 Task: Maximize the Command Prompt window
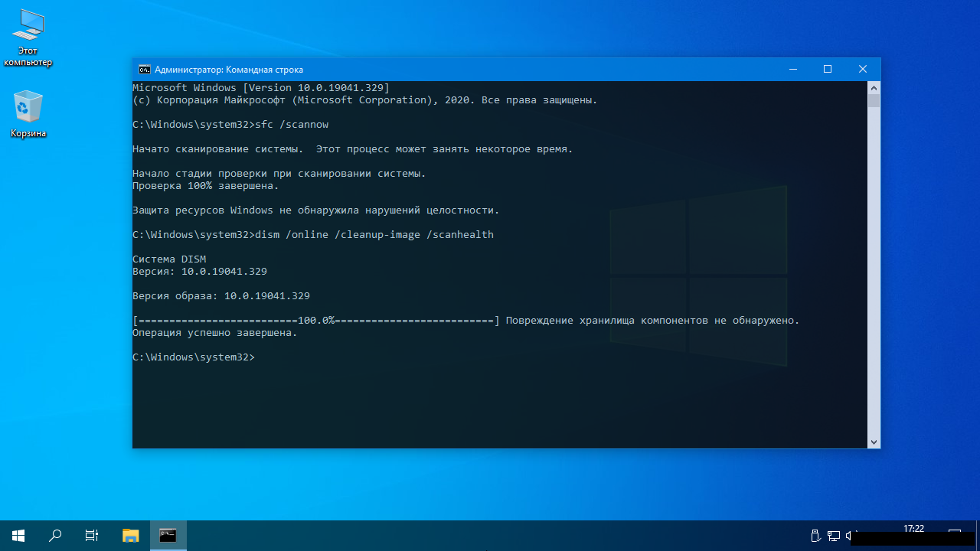click(828, 69)
